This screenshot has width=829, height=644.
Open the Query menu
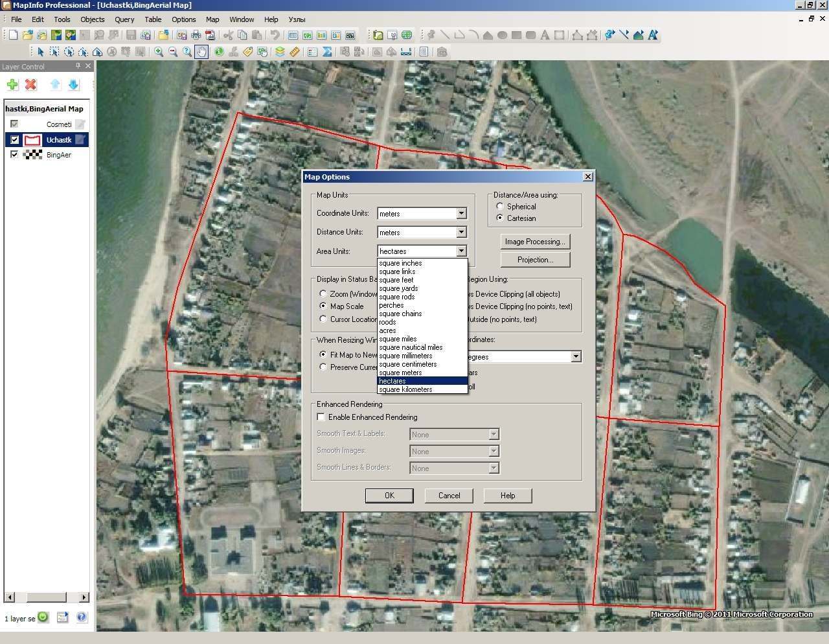[x=124, y=19]
